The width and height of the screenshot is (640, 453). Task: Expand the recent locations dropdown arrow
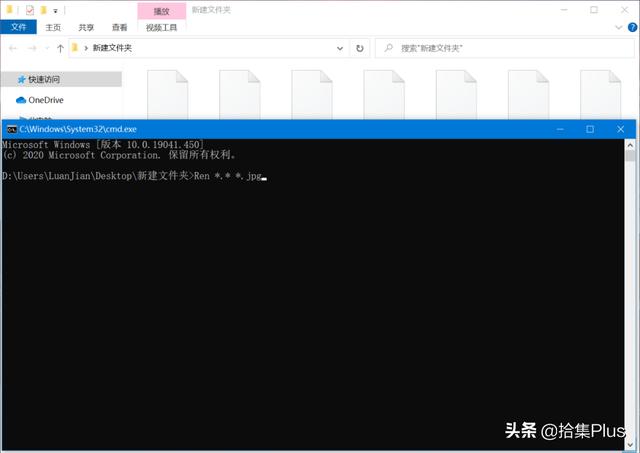48,47
